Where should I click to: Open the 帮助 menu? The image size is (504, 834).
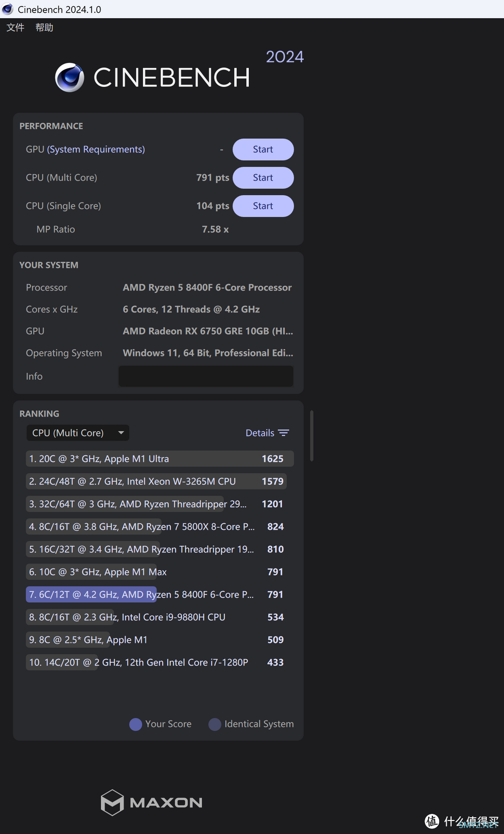(44, 28)
